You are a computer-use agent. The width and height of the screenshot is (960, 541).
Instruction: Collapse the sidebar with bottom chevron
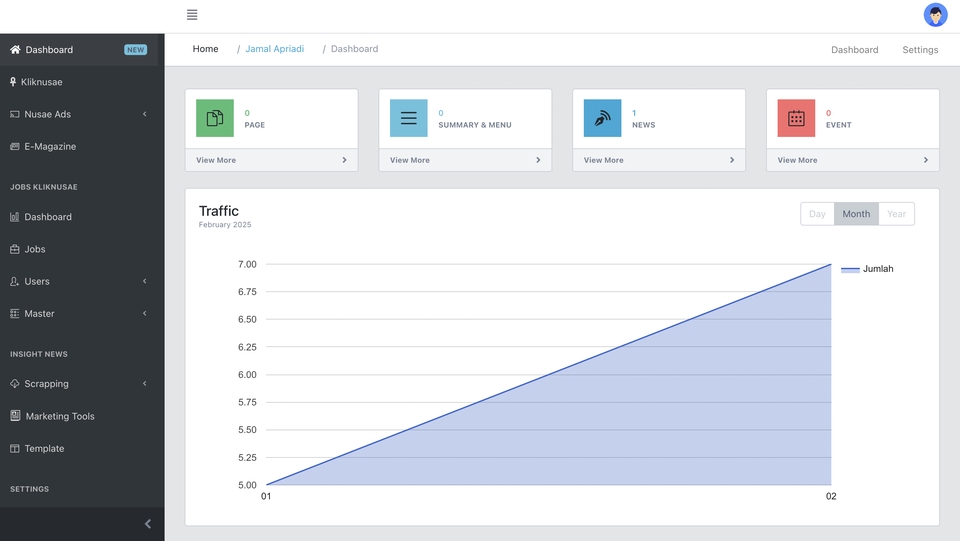pyautogui.click(x=148, y=524)
